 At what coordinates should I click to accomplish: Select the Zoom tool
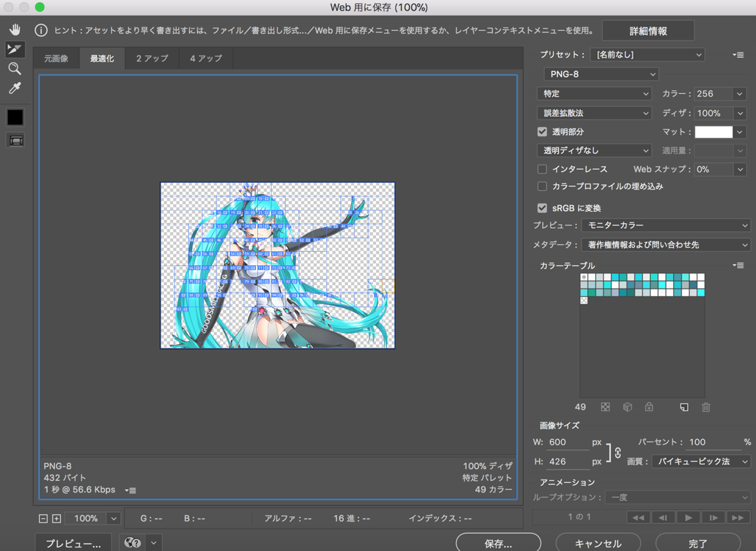(15, 68)
